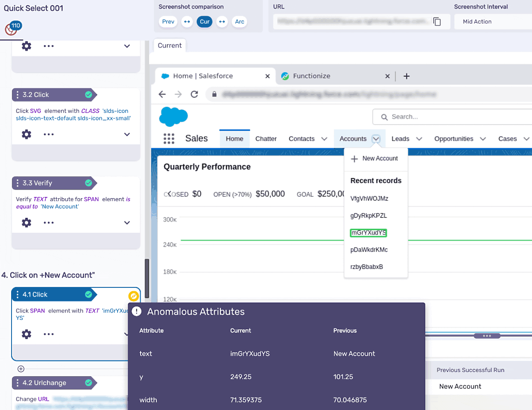Open the Cases dropdown arrow
Image resolution: width=532 pixels, height=410 pixels.
click(x=526, y=139)
